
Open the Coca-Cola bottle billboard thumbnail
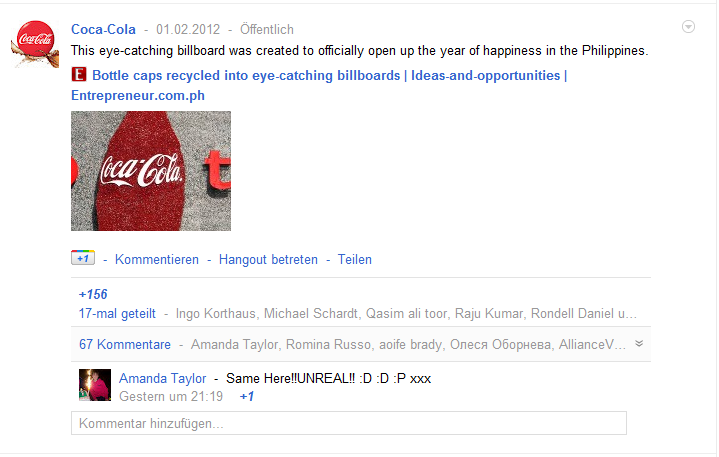coord(151,171)
